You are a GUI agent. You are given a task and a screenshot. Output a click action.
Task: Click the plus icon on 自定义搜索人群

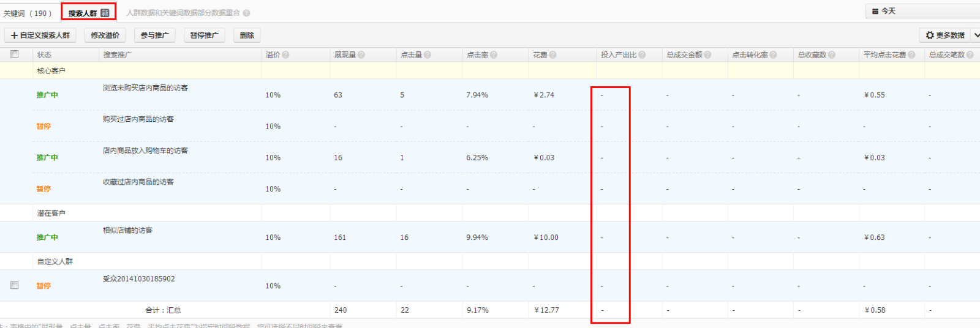[x=15, y=35]
